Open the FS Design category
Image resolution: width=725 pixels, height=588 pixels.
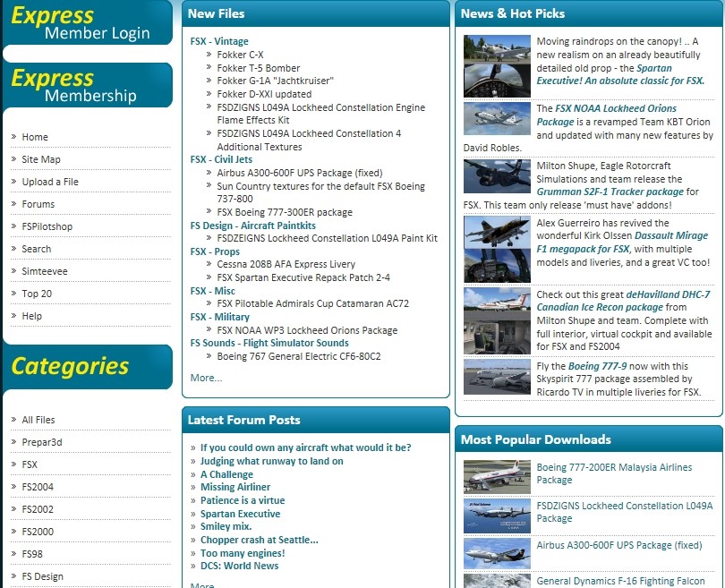tap(43, 576)
